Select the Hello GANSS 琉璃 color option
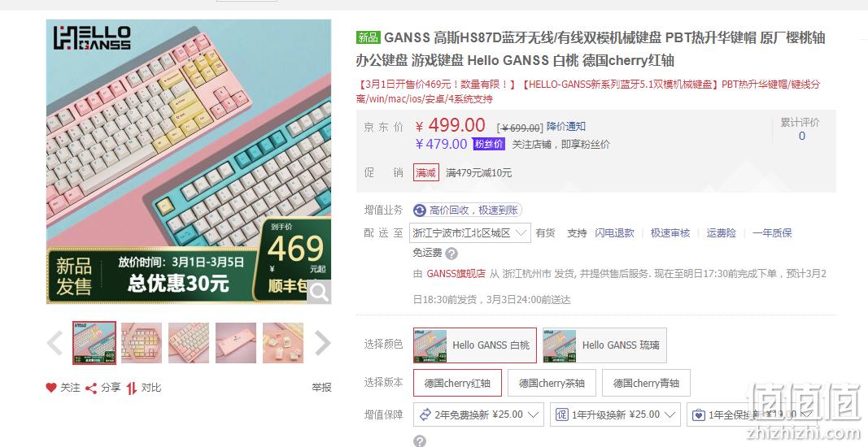 (x=604, y=345)
